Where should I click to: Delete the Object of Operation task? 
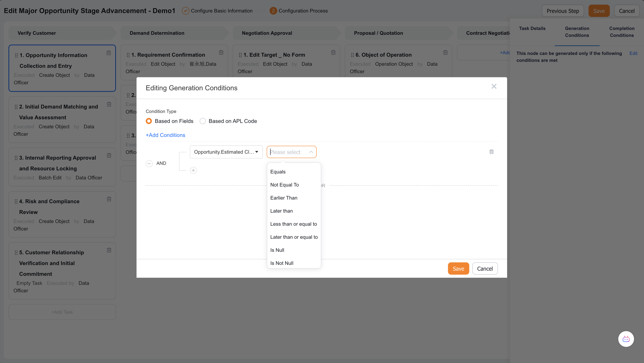tap(445, 52)
